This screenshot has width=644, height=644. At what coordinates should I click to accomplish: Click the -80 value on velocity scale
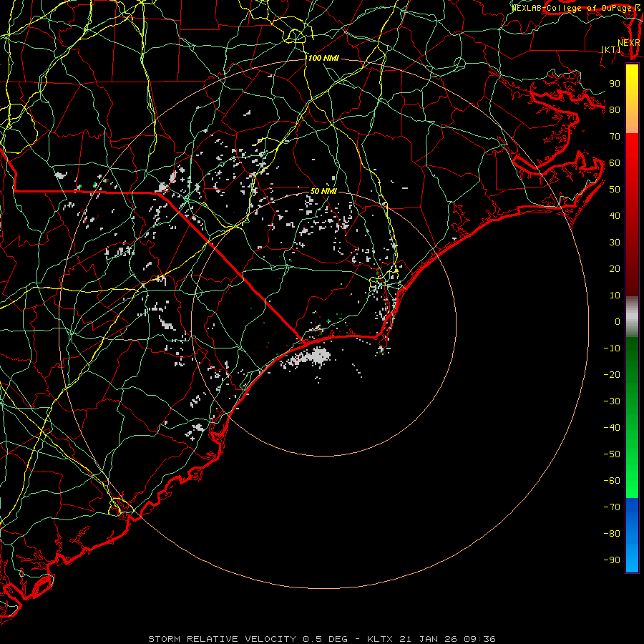pos(612,534)
